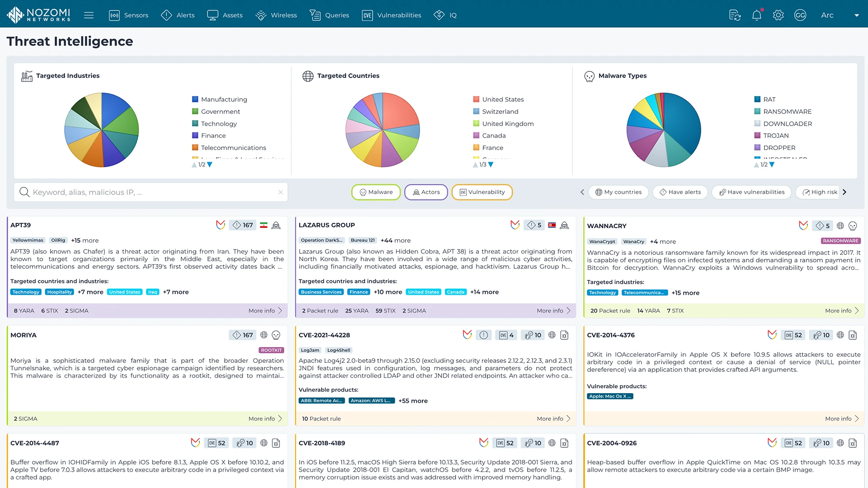This screenshot has height=488, width=868.
Task: Click the CVE 4 badge on CVE-2021-44228
Action: [x=506, y=335]
